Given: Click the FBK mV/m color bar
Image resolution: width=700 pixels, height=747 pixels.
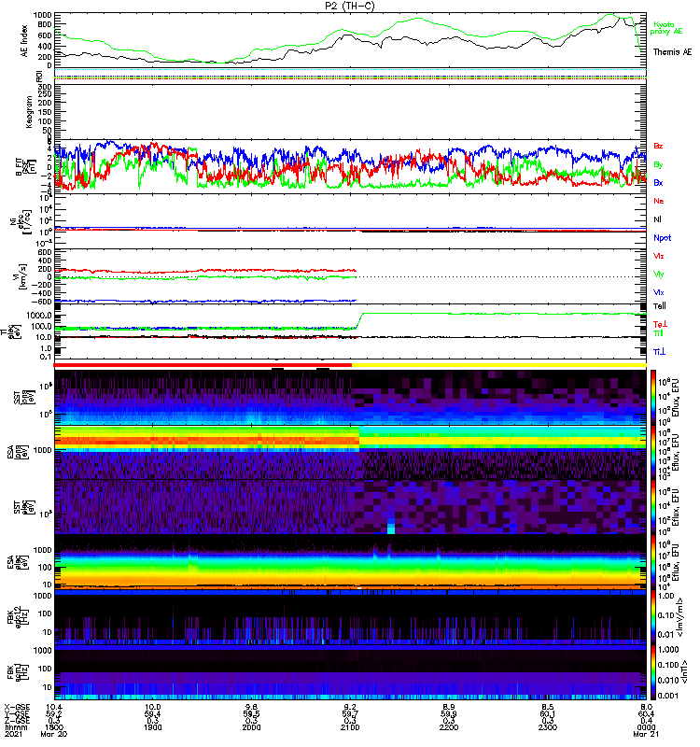Looking at the screenshot, I should click(653, 617).
